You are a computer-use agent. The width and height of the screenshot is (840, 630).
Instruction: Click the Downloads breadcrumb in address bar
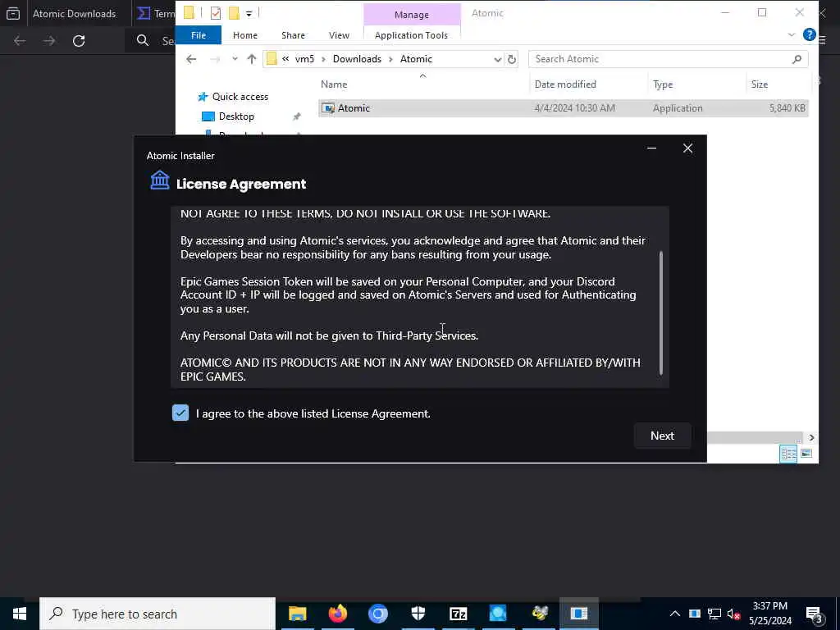[357, 59]
